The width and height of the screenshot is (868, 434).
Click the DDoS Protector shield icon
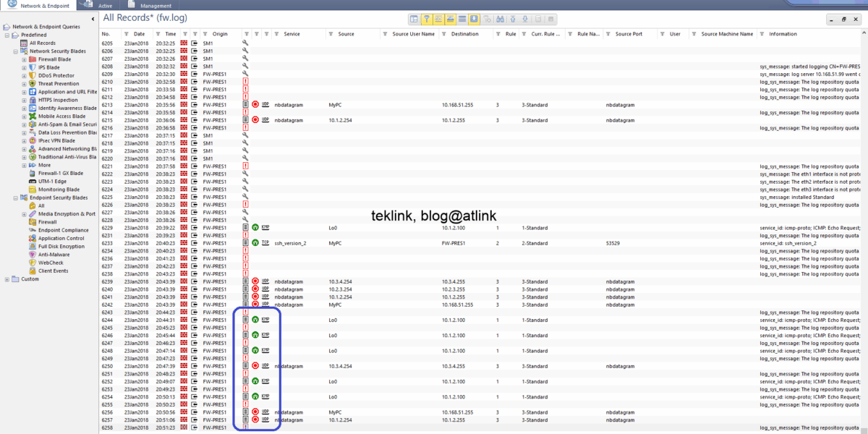click(33, 75)
